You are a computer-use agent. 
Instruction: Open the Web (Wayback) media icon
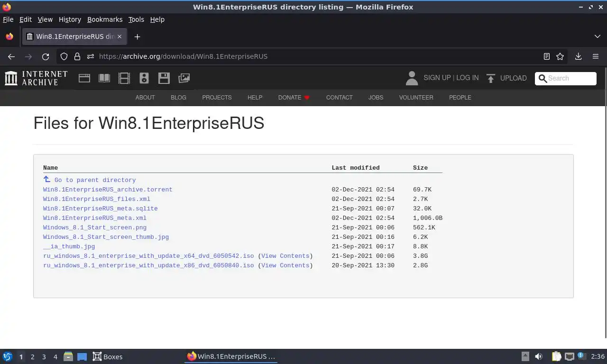pos(84,78)
